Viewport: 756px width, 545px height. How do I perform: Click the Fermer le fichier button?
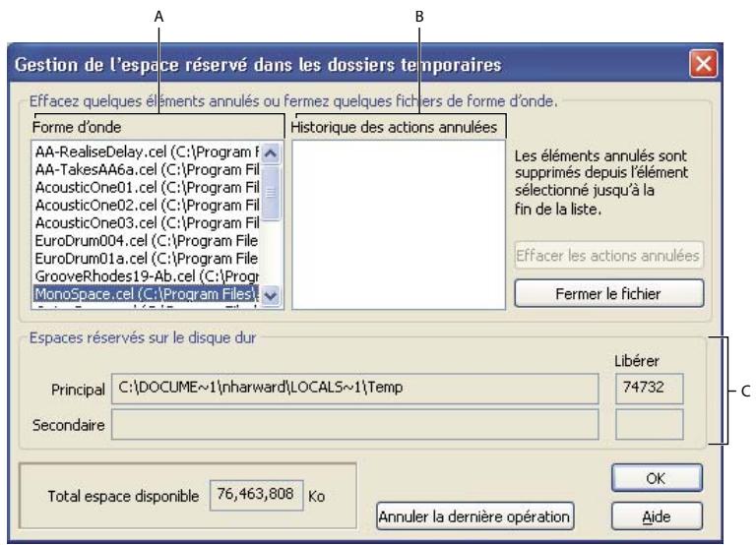[x=609, y=293]
